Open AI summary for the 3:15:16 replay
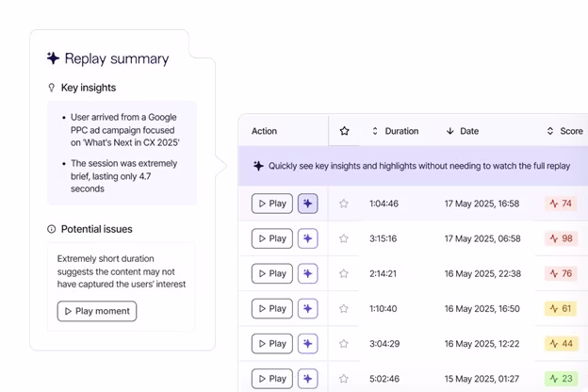Viewport: 588px width, 392px height. tap(307, 238)
